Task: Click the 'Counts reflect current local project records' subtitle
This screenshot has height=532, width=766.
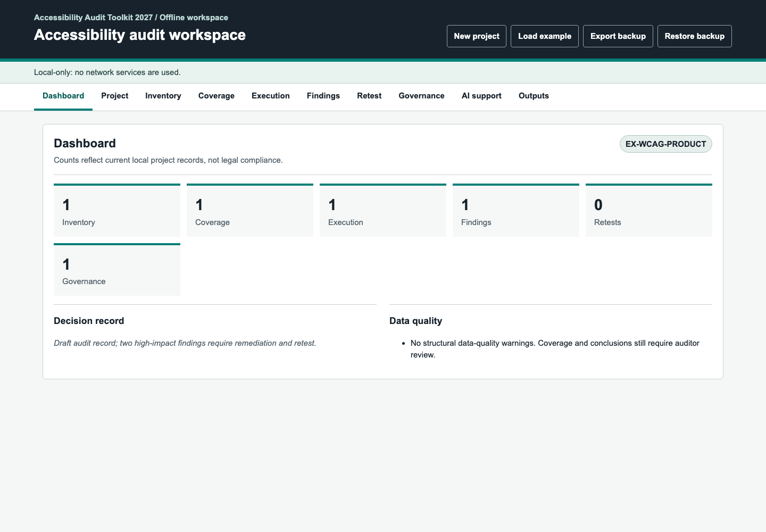Action: coord(168,160)
